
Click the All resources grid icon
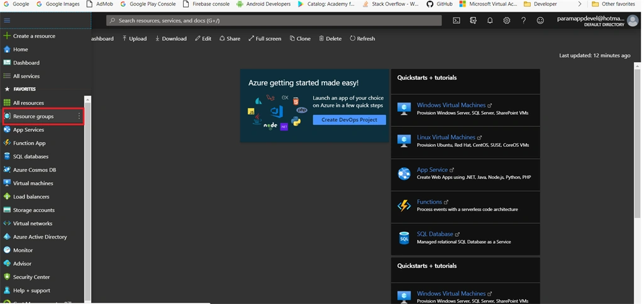coord(6,102)
